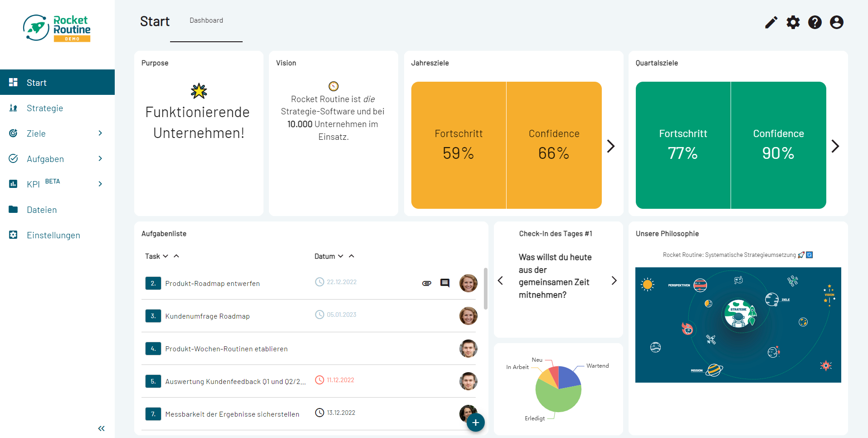Sort Datum column ascending
The image size is (868, 438).
pos(351,256)
